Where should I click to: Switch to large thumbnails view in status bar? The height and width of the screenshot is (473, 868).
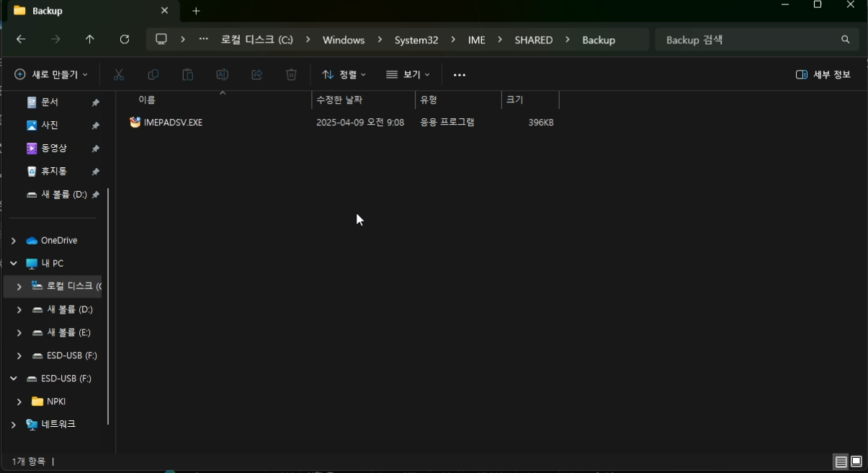pyautogui.click(x=856, y=461)
